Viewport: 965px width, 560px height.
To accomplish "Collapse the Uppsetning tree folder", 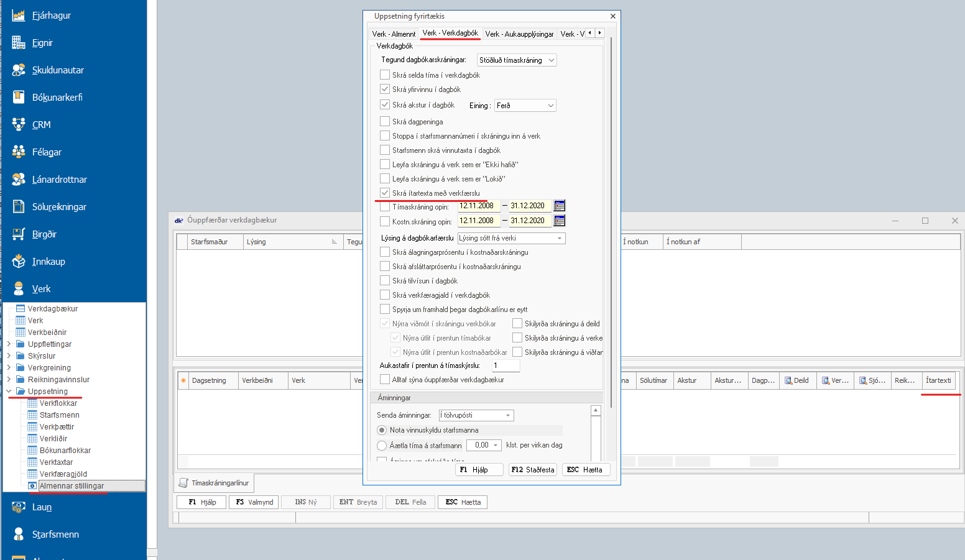I will click(x=9, y=392).
